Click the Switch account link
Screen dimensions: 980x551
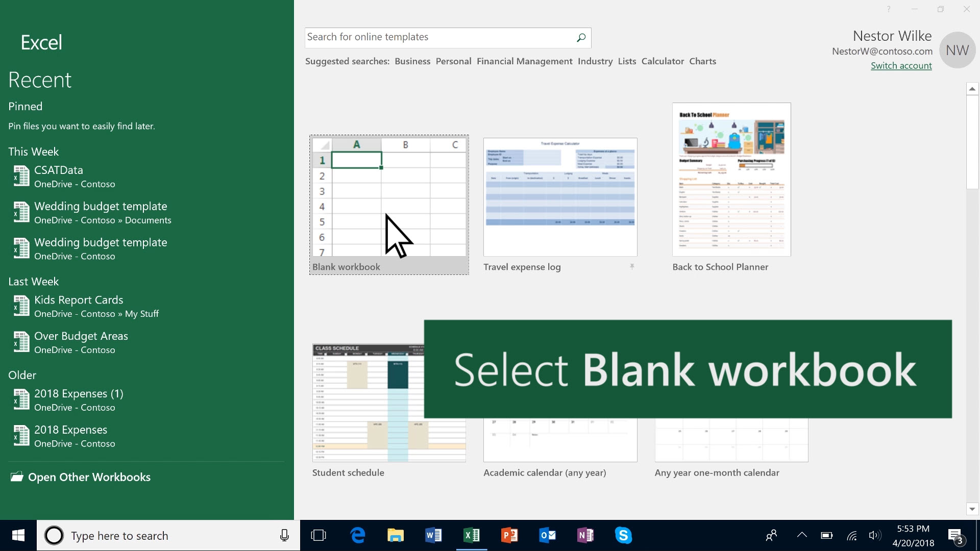[901, 66]
